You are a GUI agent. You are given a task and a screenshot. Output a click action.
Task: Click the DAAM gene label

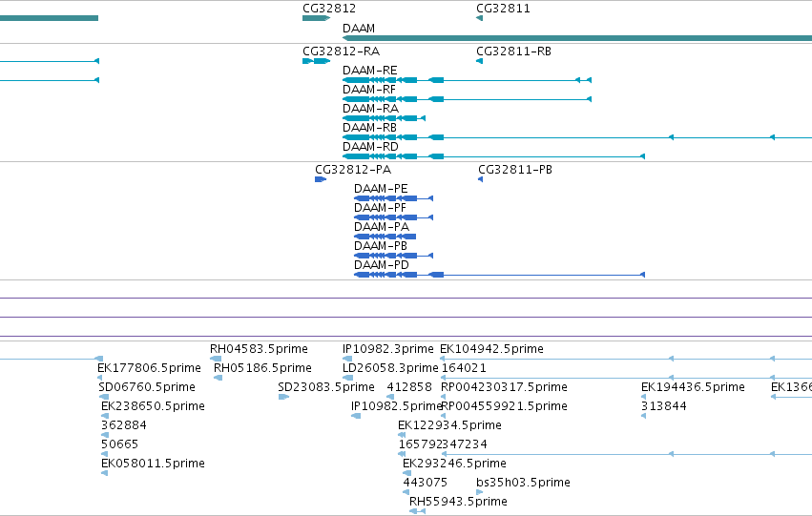pyautogui.click(x=359, y=29)
